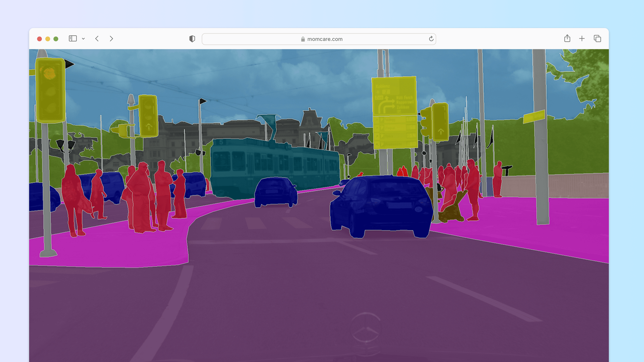Open a new tab with plus icon
The height and width of the screenshot is (362, 644).
click(x=582, y=39)
